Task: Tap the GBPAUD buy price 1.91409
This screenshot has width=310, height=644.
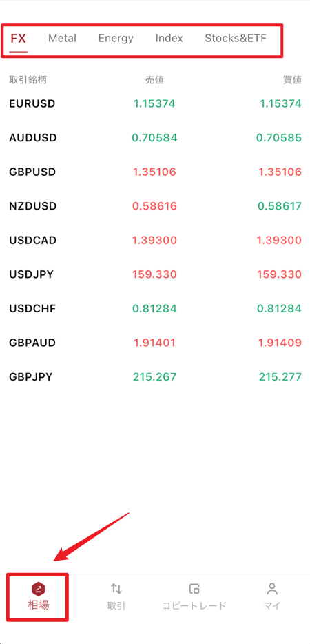Action: (280, 342)
